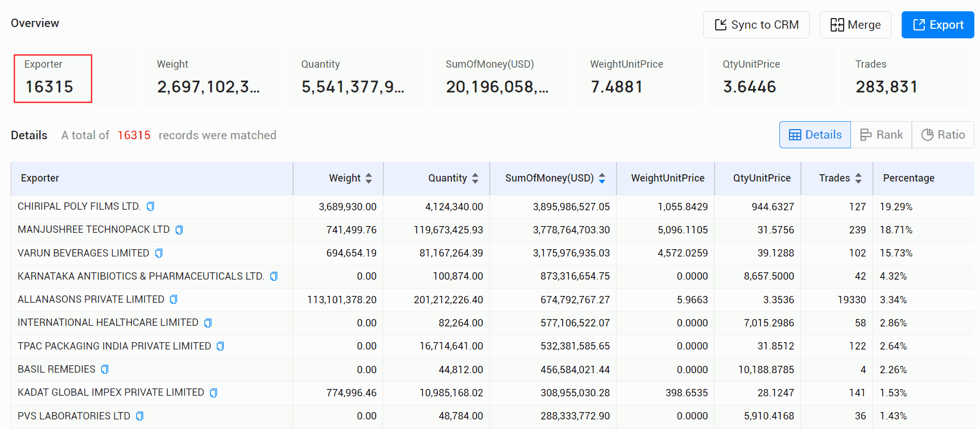This screenshot has height=429, width=980.
Task: Select the SumOfMoney(USD) overview card
Action: [x=500, y=78]
